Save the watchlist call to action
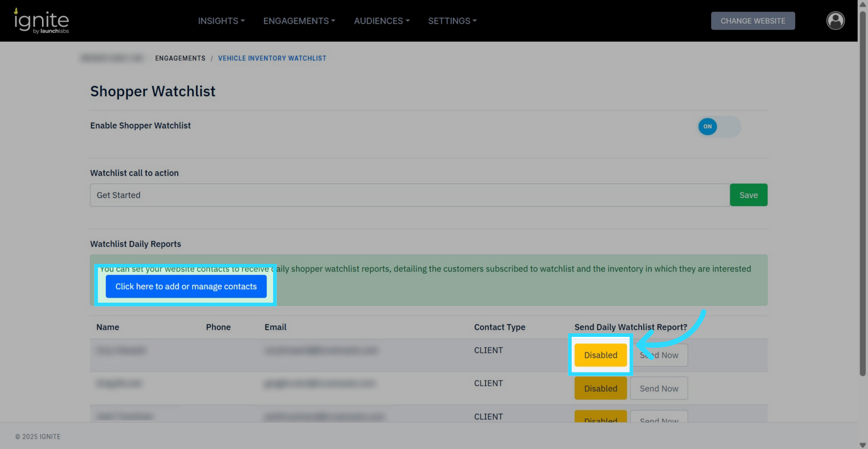868x449 pixels. pos(748,195)
